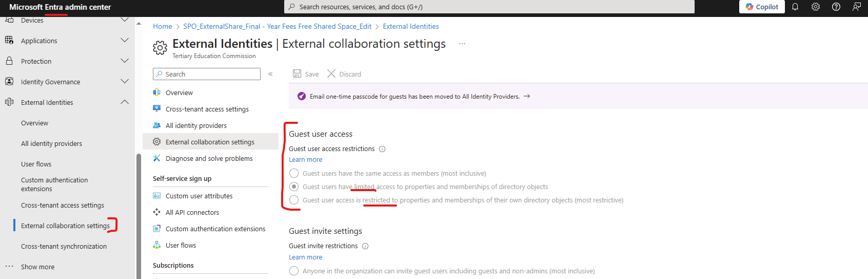The image size is (868, 279).
Task: Show info for Guest user access restrictions
Action: (x=382, y=149)
